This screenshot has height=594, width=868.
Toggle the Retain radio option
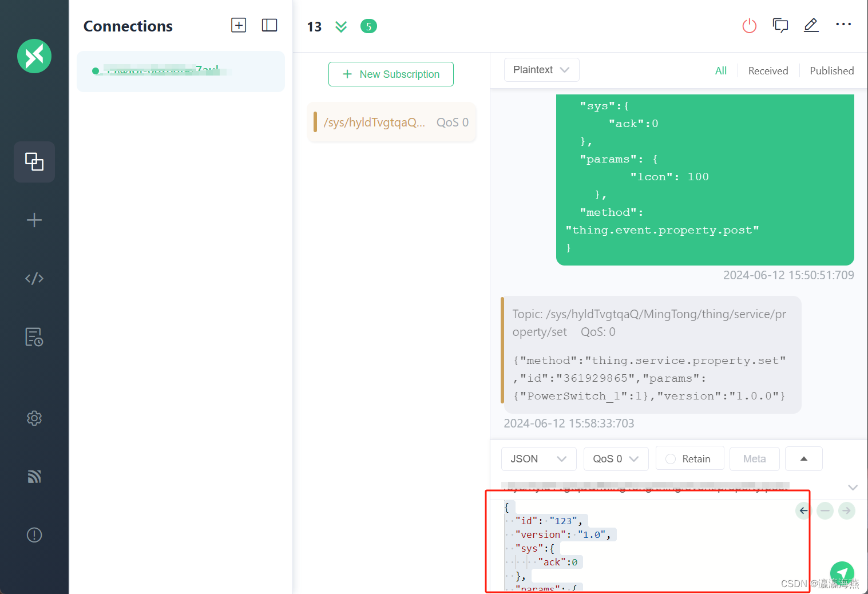click(689, 458)
